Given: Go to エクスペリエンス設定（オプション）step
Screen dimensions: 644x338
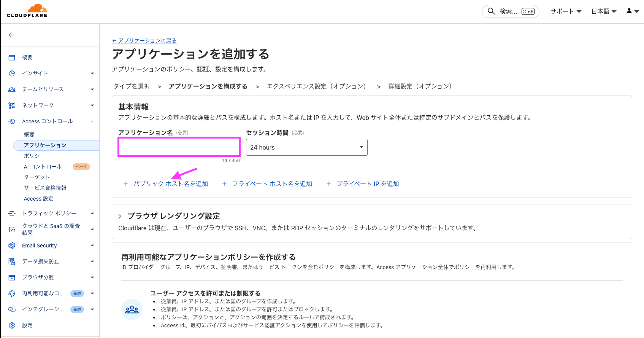Looking at the screenshot, I should point(318,86).
